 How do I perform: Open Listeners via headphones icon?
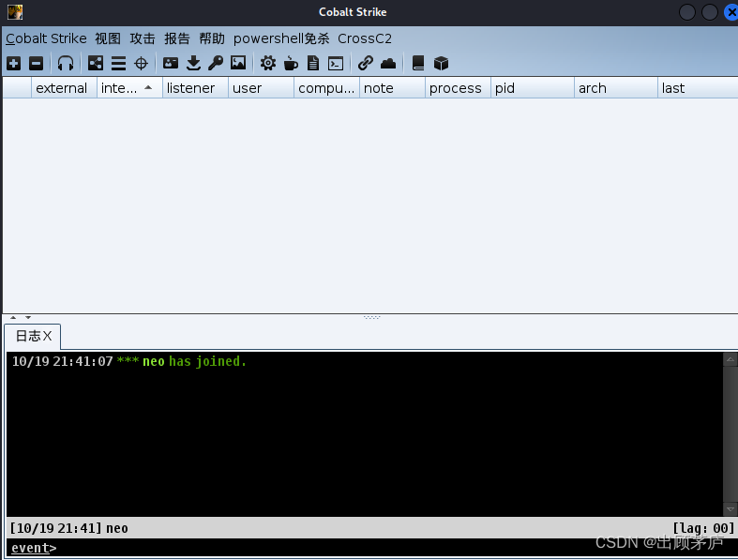point(66,63)
